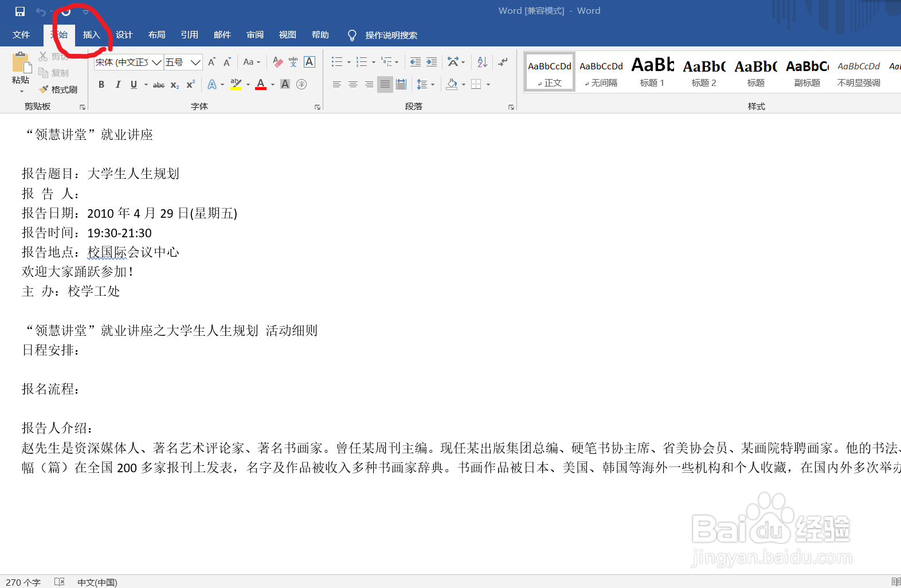Click the Copy (复制) icon
The height and width of the screenshot is (588, 901).
[x=44, y=73]
